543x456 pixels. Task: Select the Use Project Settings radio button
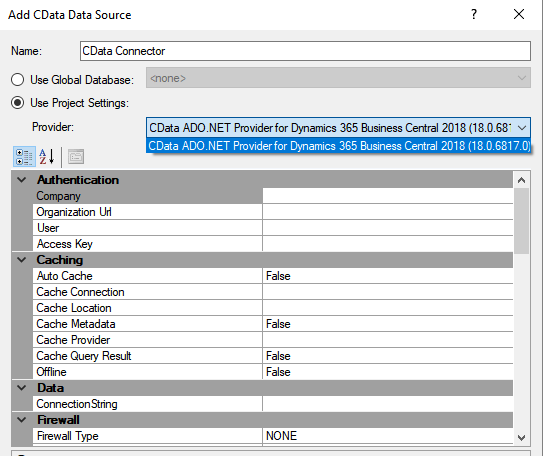tap(17, 103)
